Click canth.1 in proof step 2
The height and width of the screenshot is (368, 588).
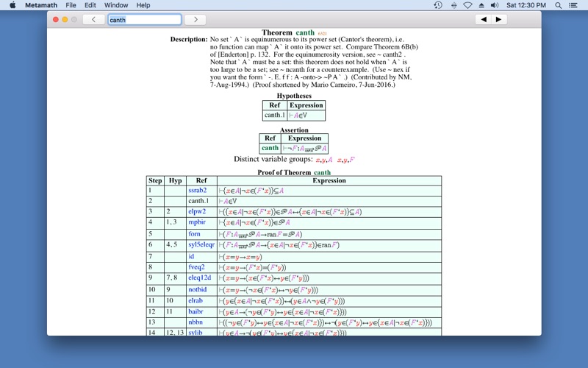pos(198,201)
